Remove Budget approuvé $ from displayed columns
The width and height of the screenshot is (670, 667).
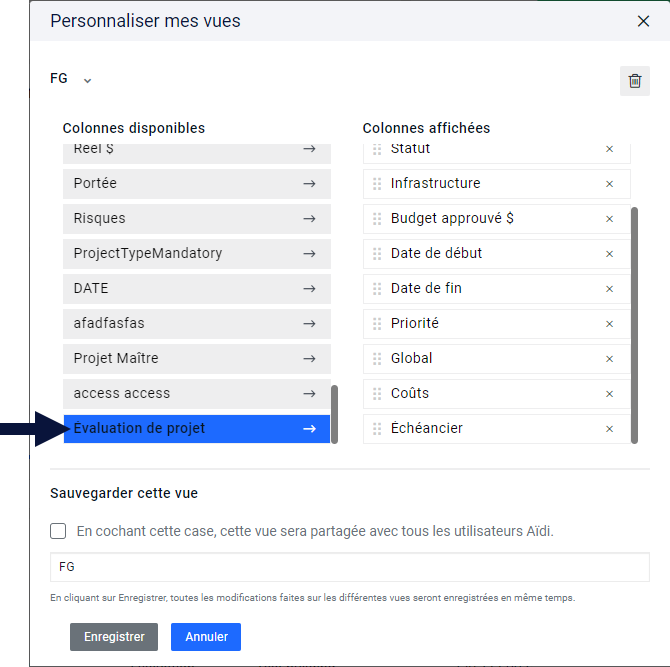(609, 219)
